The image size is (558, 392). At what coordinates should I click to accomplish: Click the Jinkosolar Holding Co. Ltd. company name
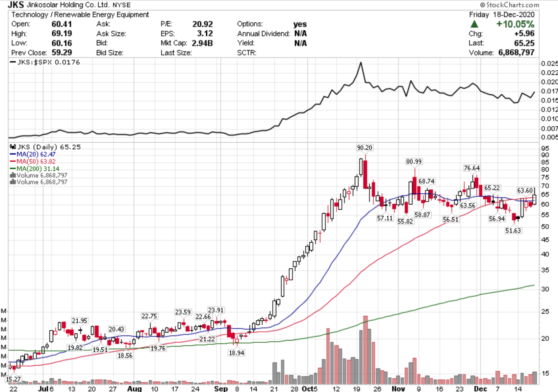(68, 5)
